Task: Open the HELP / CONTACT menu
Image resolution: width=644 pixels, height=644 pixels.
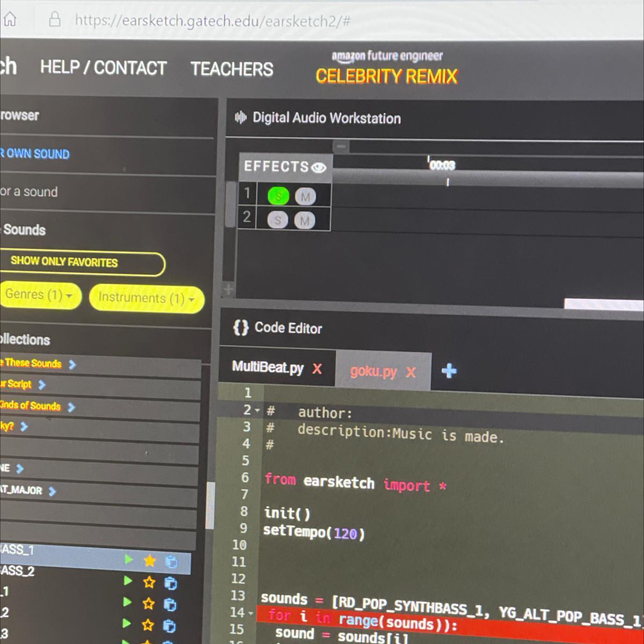Action: click(104, 68)
